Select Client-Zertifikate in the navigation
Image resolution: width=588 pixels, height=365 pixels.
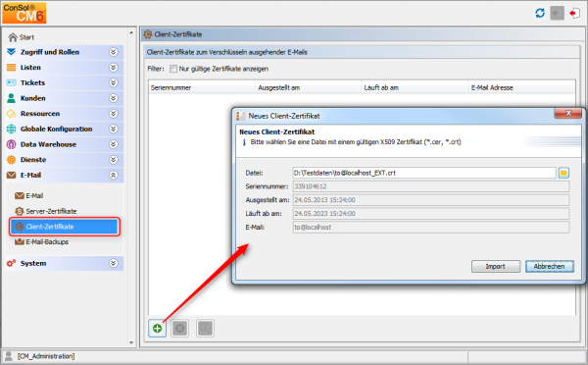pyautogui.click(x=65, y=227)
